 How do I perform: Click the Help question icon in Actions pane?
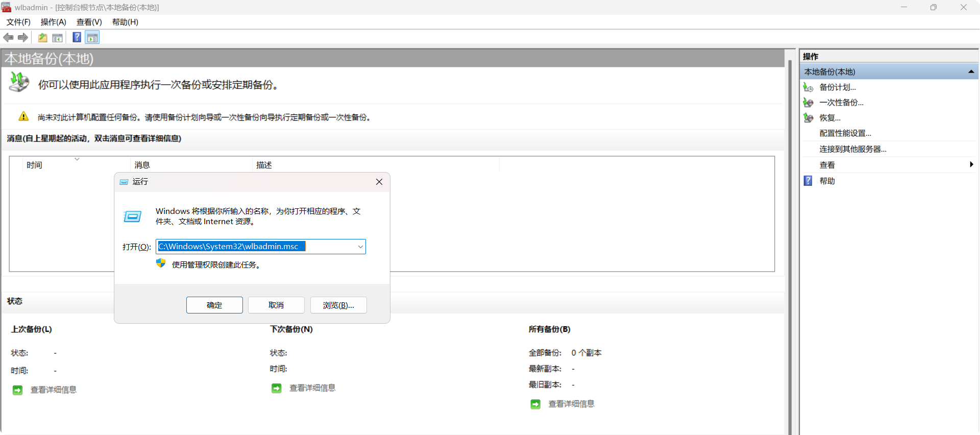click(x=808, y=181)
